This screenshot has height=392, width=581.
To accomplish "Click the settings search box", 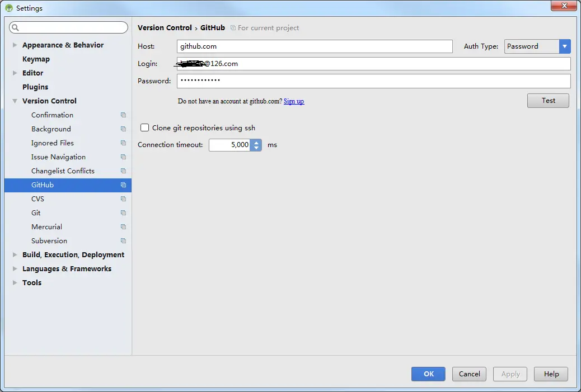I will coord(68,27).
